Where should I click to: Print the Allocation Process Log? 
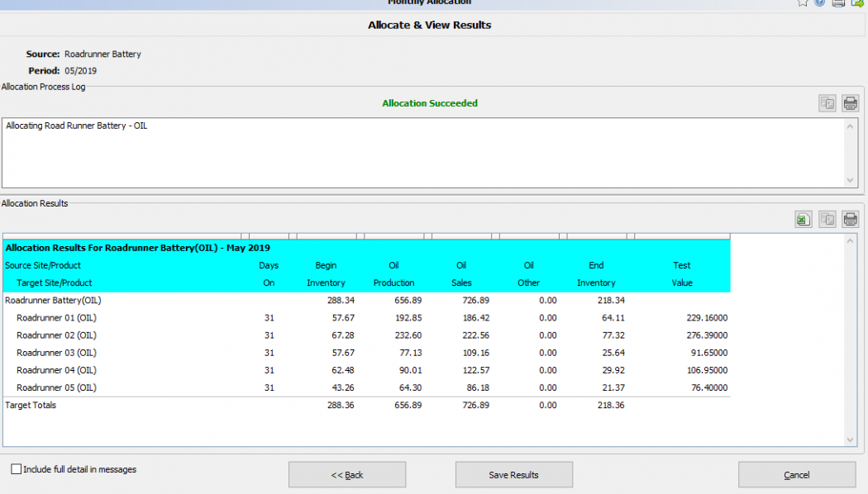[x=851, y=103]
